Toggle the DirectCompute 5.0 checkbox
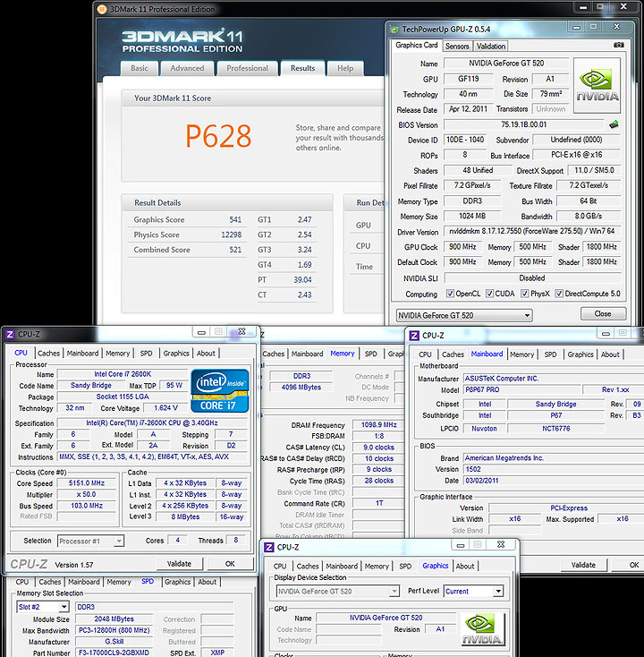This screenshot has width=644, height=657. (x=559, y=294)
